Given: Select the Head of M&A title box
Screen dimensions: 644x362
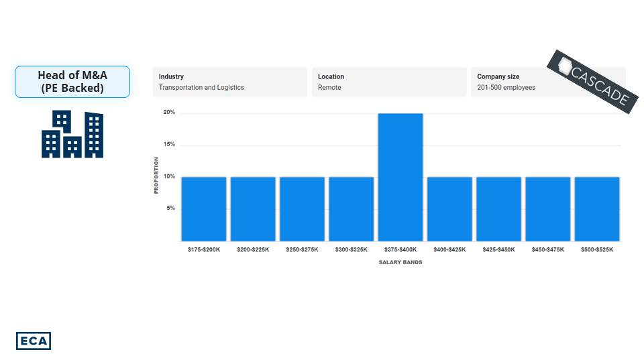Looking at the screenshot, I should click(72, 82).
